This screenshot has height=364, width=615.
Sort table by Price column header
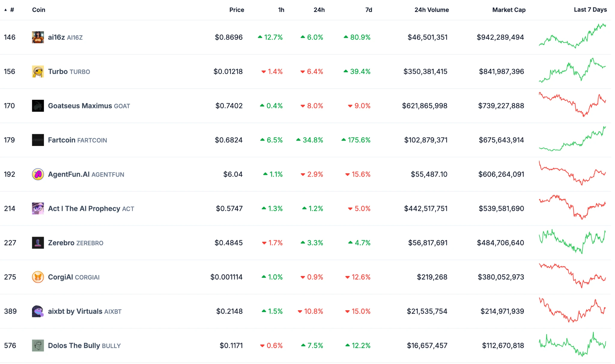(237, 10)
